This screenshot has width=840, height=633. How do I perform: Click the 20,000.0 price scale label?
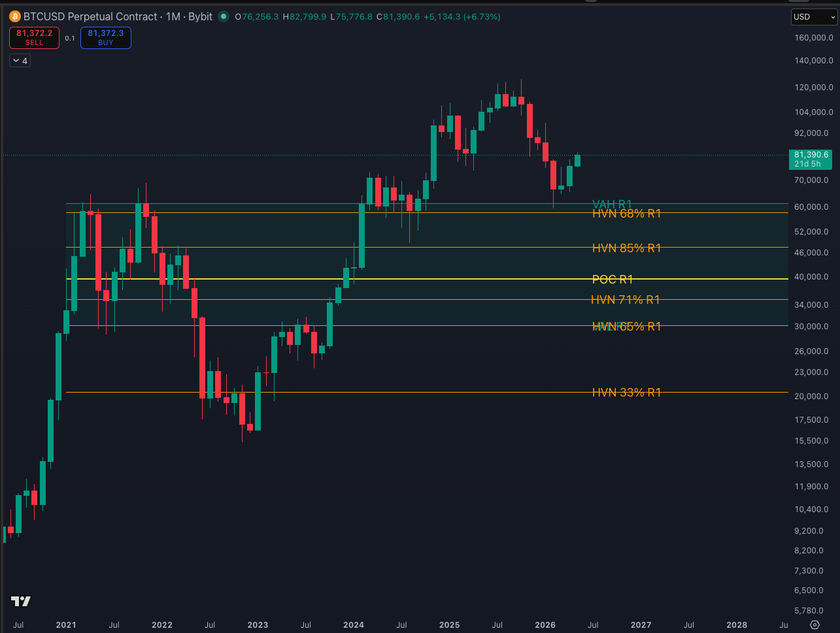click(x=811, y=397)
